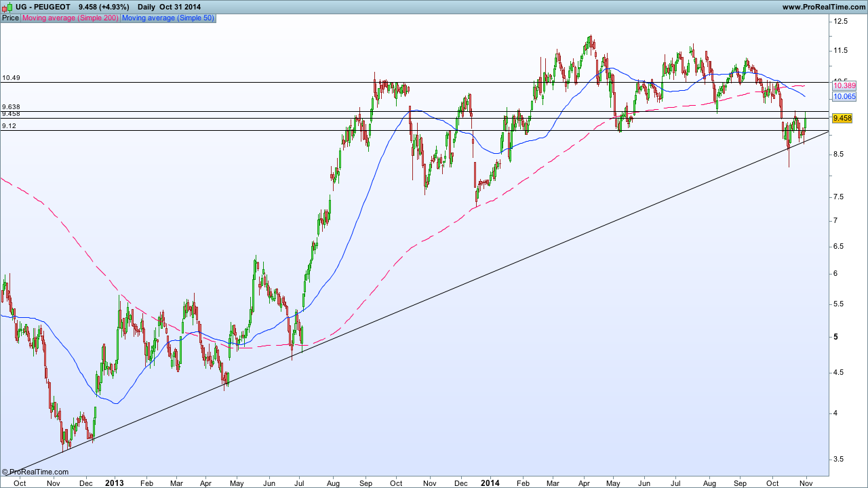Click the 4.5 price axis label
The width and height of the screenshot is (868, 488).
click(839, 372)
